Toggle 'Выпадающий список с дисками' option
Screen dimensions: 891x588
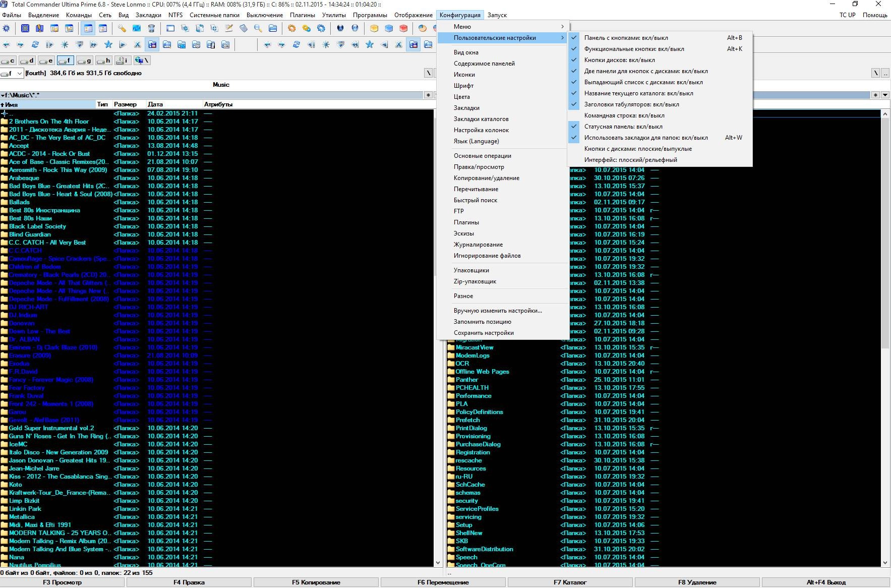pyautogui.click(x=660, y=82)
